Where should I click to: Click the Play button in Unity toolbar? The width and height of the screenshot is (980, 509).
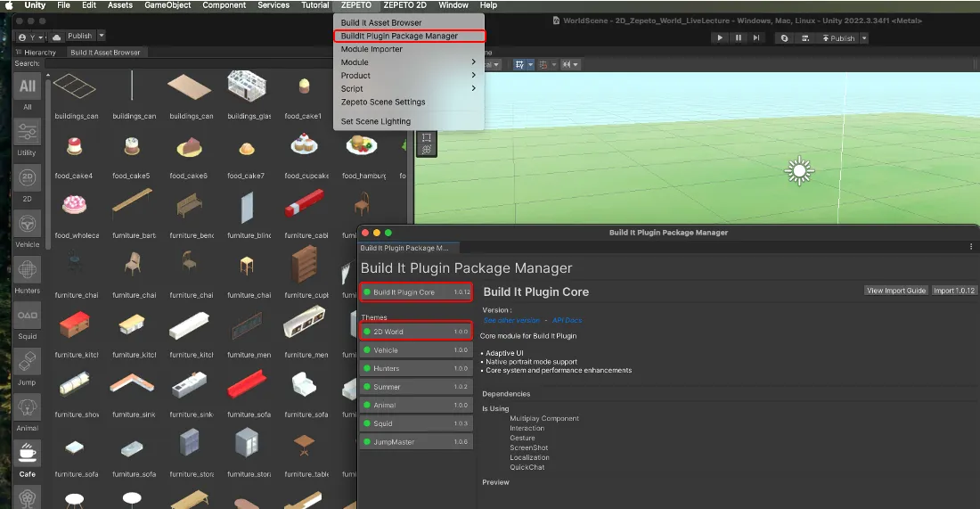click(720, 38)
